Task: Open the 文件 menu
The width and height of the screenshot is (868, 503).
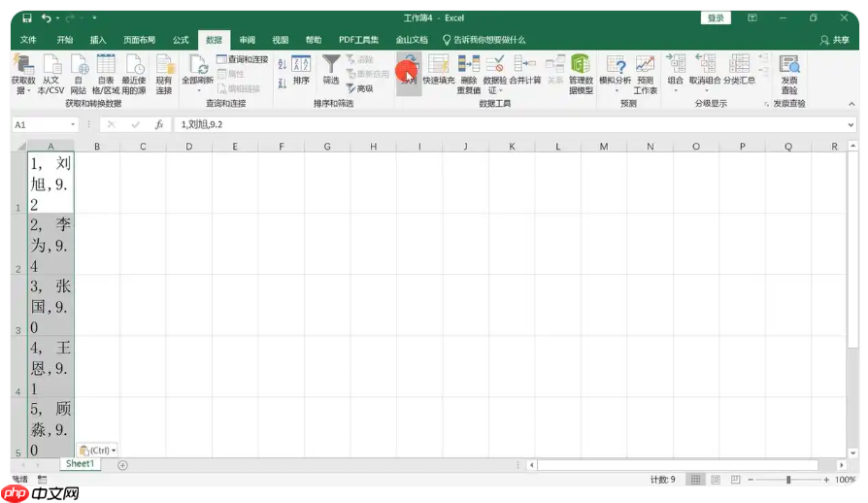Action: pos(28,40)
